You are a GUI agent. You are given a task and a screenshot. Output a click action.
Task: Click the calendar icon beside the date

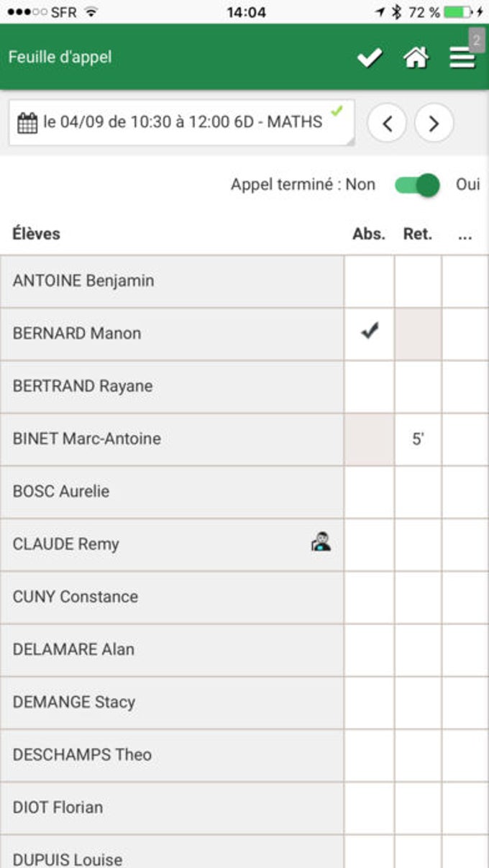[x=27, y=123]
